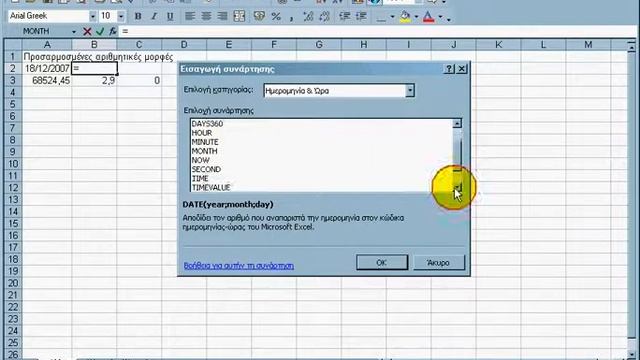Align cell text right
The image size is (640, 360).
[x=222, y=16]
